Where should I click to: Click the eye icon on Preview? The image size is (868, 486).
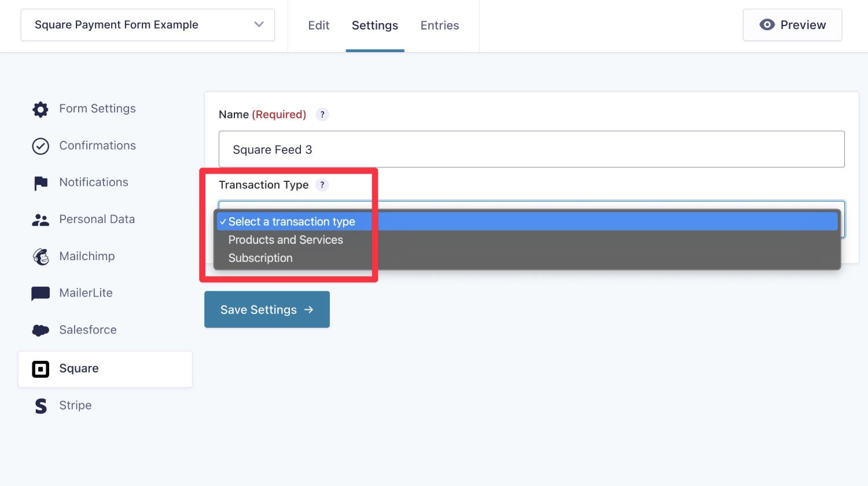767,25
